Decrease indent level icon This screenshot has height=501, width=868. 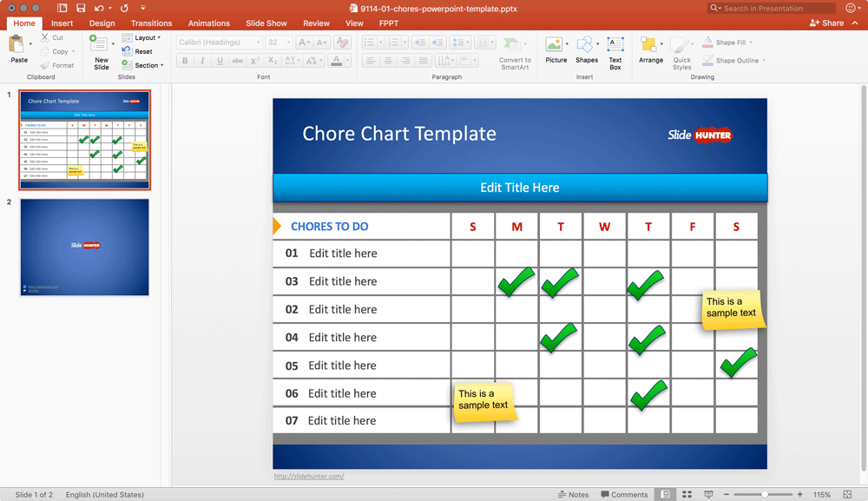pyautogui.click(x=420, y=42)
